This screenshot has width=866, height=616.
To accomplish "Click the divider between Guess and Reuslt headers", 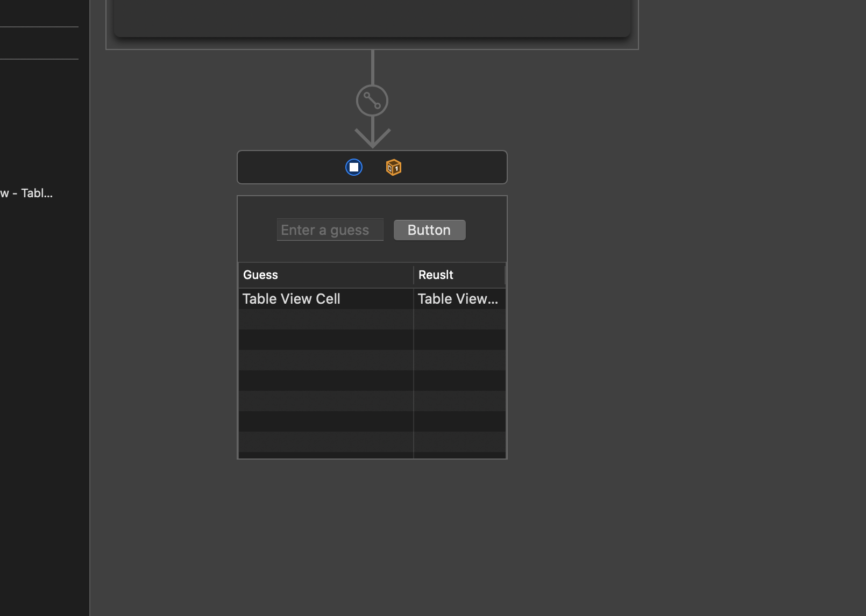I will pos(414,275).
